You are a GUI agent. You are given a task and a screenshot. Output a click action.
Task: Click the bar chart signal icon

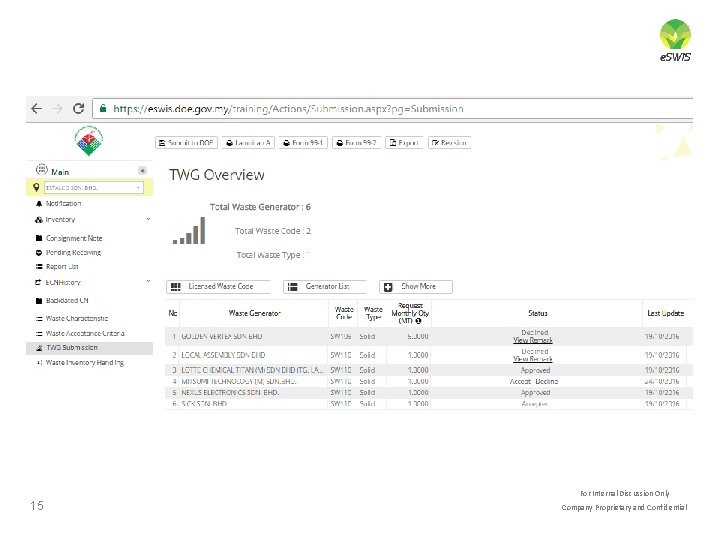coord(189,230)
